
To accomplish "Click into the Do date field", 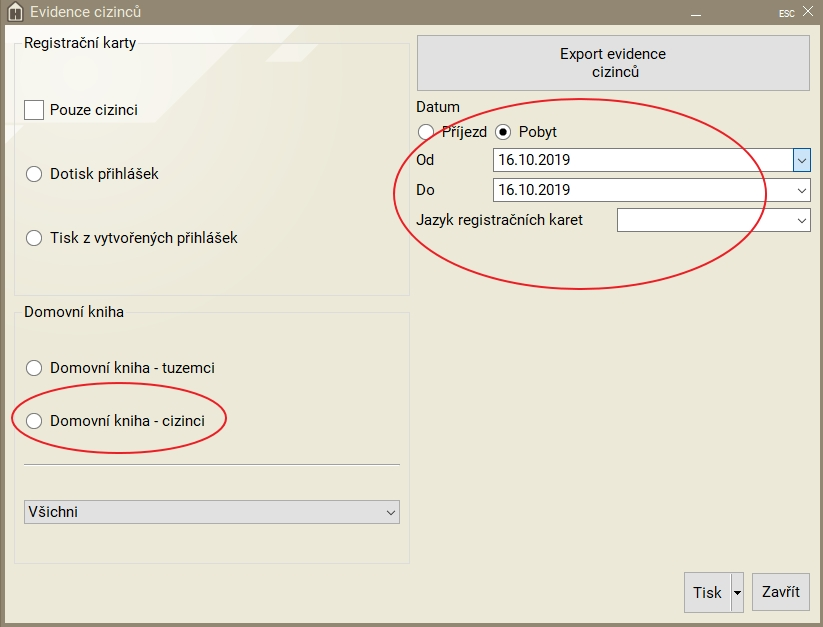I will click(640, 190).
